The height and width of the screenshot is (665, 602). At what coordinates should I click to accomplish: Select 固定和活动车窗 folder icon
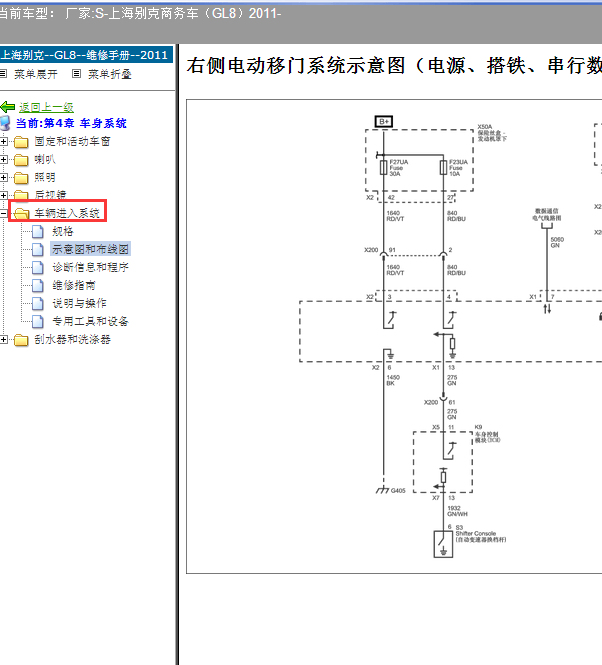[21, 142]
